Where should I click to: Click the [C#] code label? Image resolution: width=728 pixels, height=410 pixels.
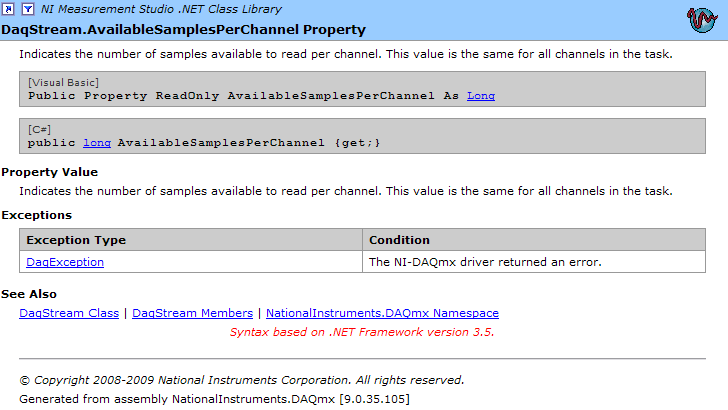pos(39,129)
